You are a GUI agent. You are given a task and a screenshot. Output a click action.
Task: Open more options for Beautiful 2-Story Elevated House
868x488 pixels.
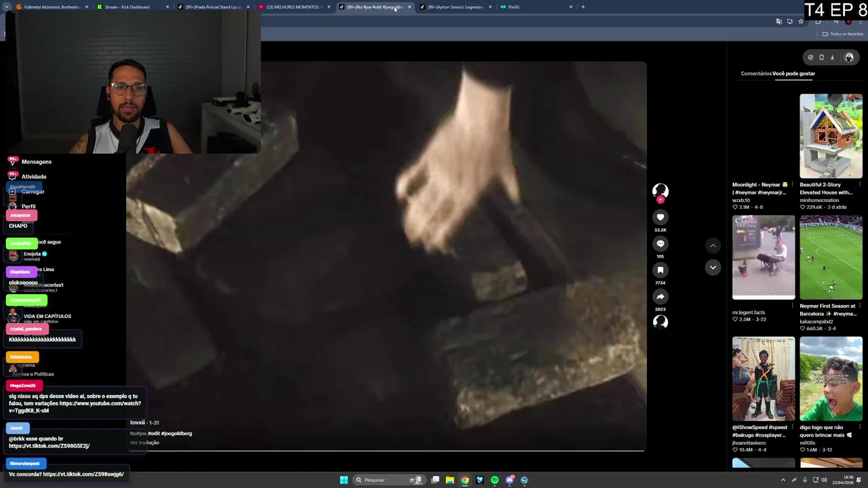(x=860, y=184)
